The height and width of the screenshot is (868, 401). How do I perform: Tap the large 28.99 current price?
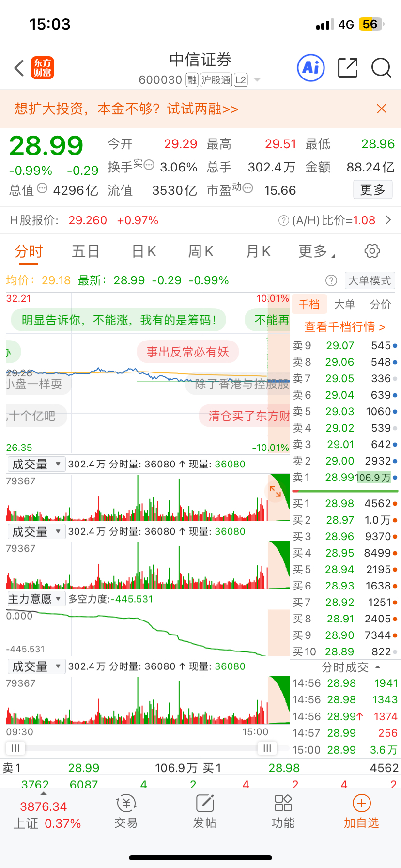tap(46, 146)
